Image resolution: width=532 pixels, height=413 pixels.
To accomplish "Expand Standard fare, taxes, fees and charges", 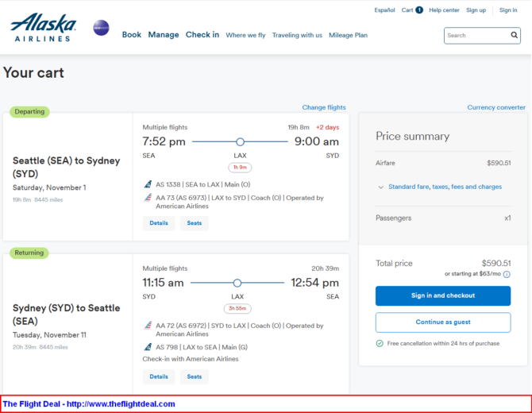I will point(445,187).
